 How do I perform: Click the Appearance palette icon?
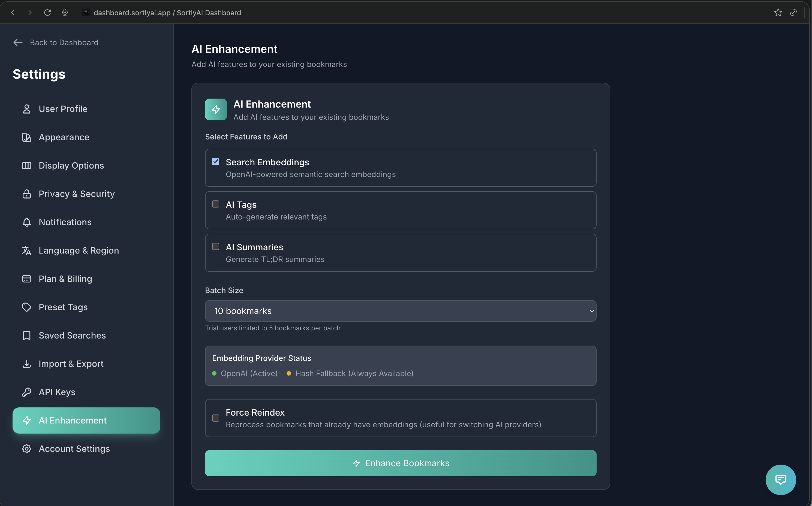coord(27,137)
